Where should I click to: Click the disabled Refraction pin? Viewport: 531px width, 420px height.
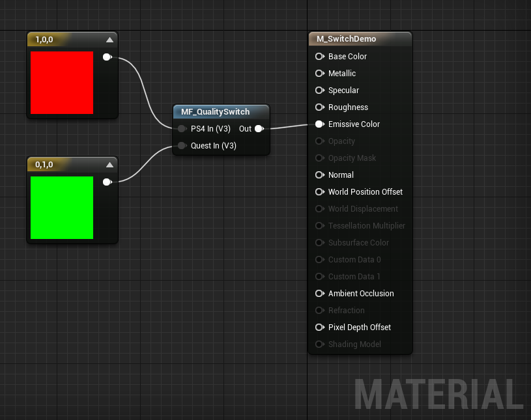(319, 311)
